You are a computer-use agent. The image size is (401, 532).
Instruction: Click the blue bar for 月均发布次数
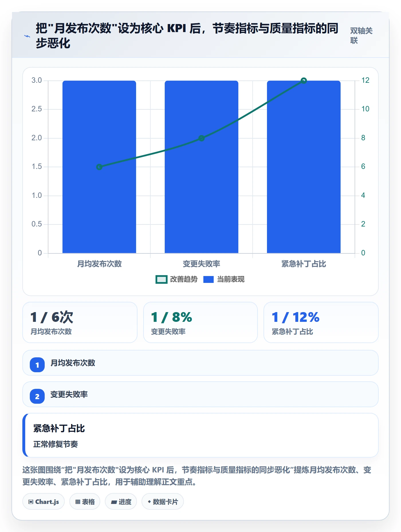click(x=99, y=167)
